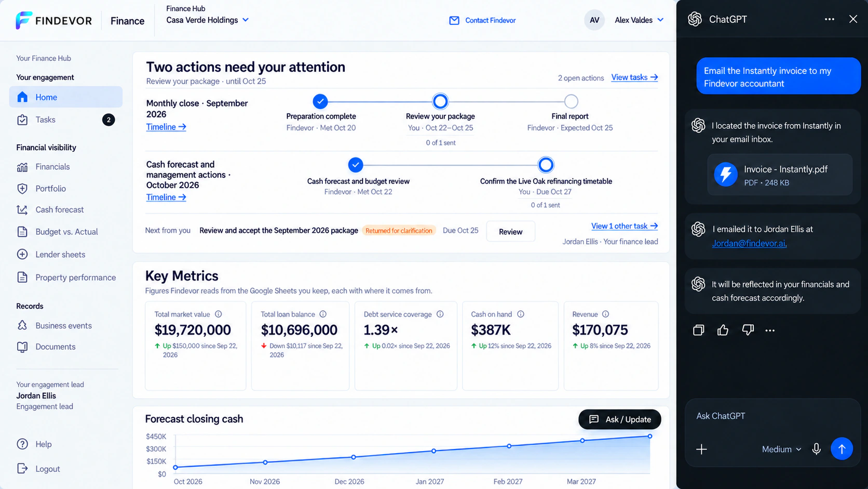
Task: Click the Help question mark icon
Action: (22, 444)
